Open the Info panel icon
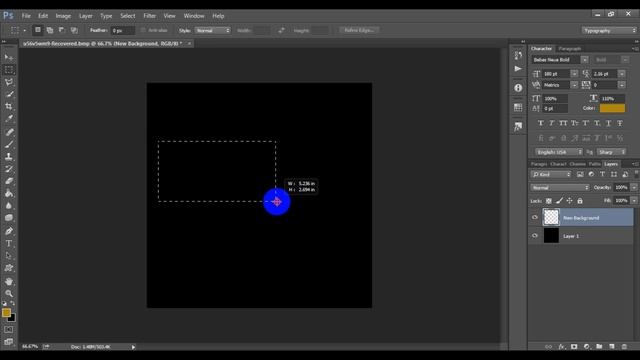Image resolution: width=640 pixels, height=360 pixels. (x=518, y=88)
